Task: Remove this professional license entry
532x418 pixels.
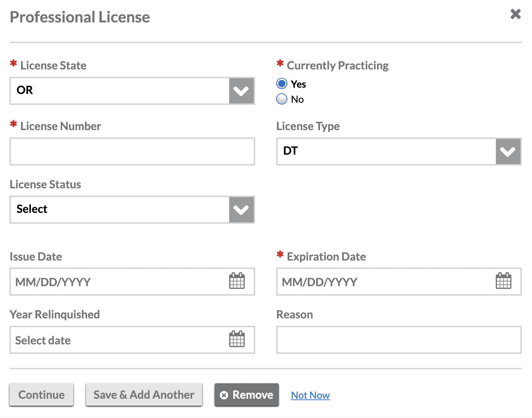Action: coord(247,395)
